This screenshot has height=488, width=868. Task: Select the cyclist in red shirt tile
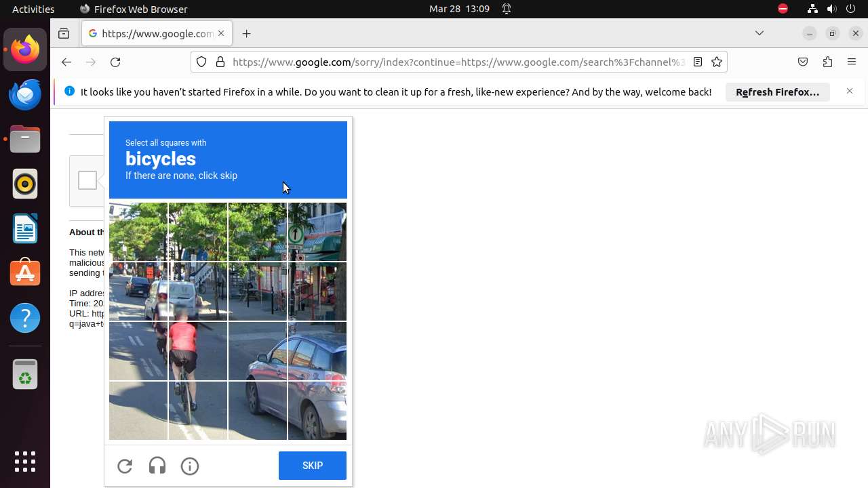pos(198,351)
